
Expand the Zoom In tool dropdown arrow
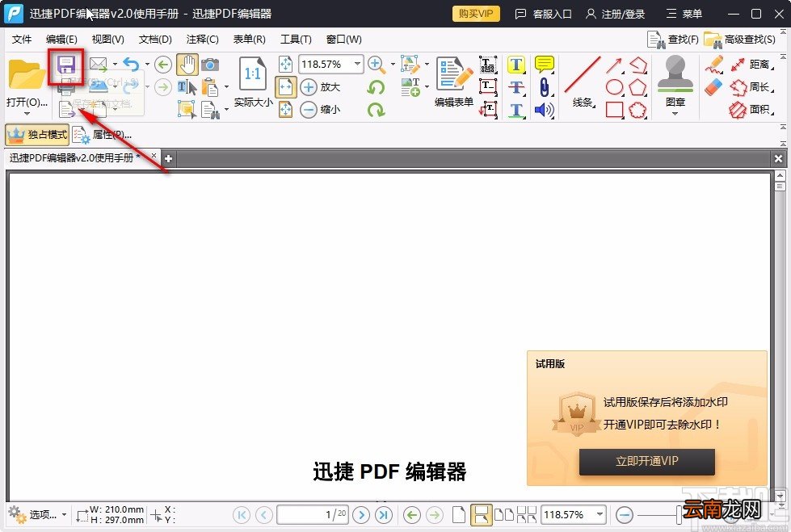[393, 65]
